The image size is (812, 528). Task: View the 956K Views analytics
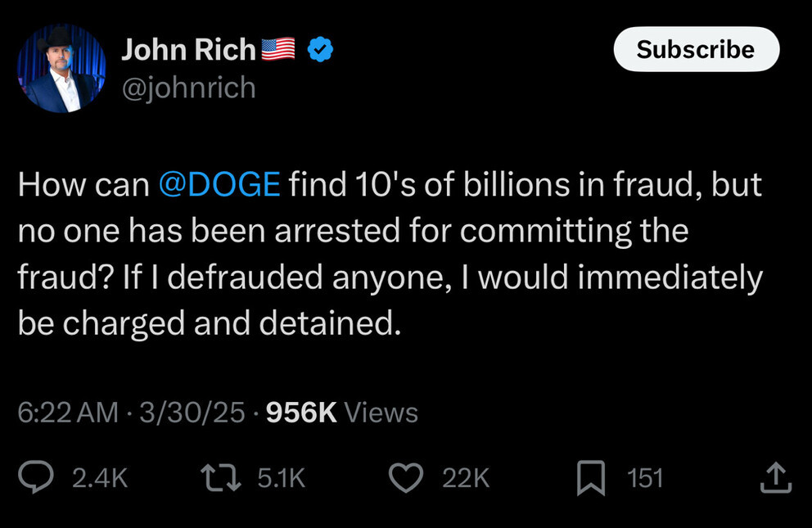point(342,413)
